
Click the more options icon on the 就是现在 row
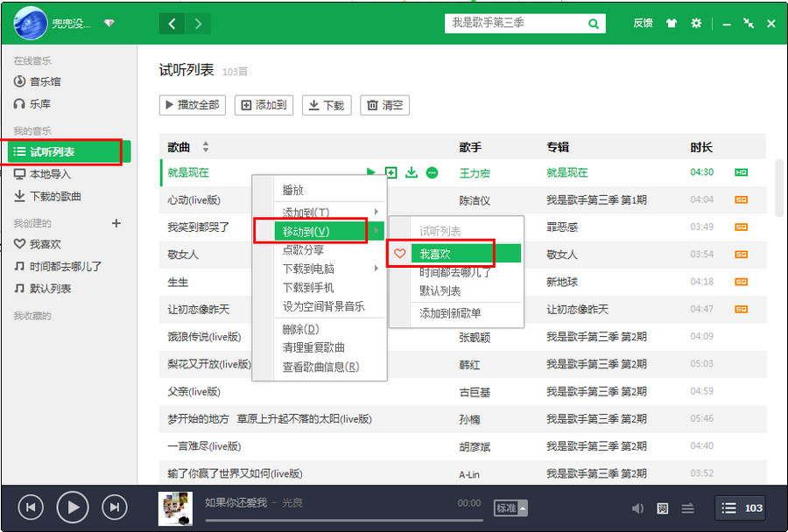[x=432, y=173]
